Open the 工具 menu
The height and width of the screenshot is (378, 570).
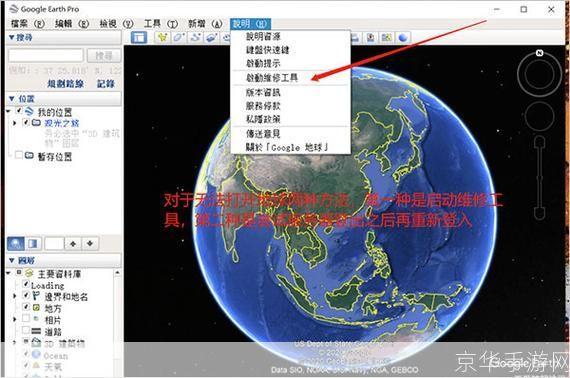tap(161, 24)
